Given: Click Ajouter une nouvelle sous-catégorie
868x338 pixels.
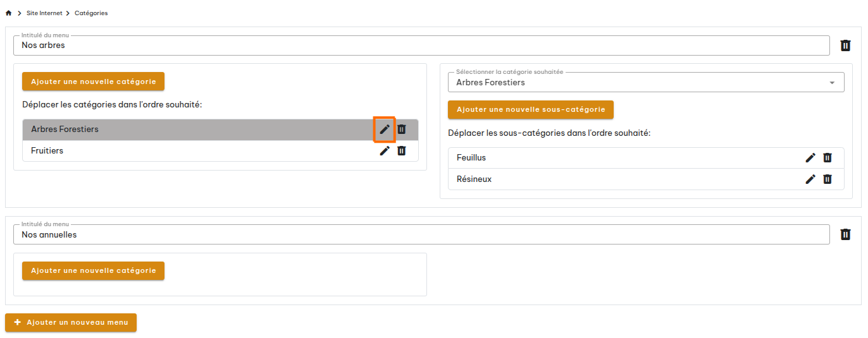Looking at the screenshot, I should 530,109.
